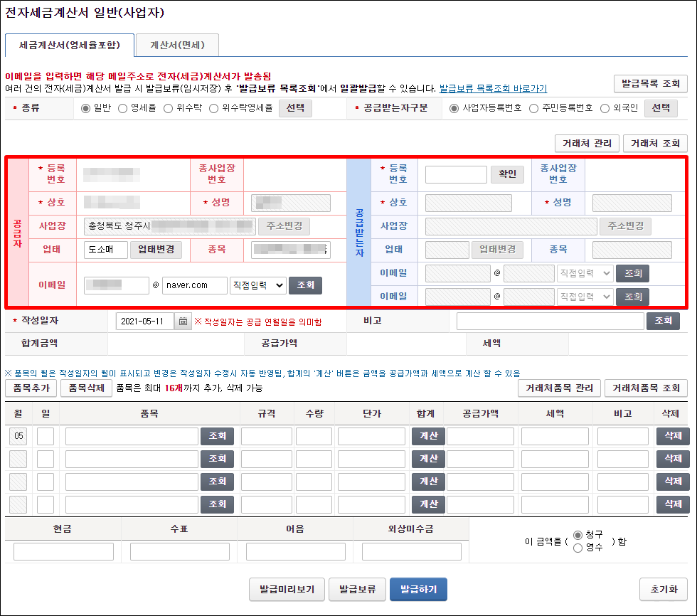The height and width of the screenshot is (616, 697).
Task: Click the 작성일자 date field
Action: [145, 322]
